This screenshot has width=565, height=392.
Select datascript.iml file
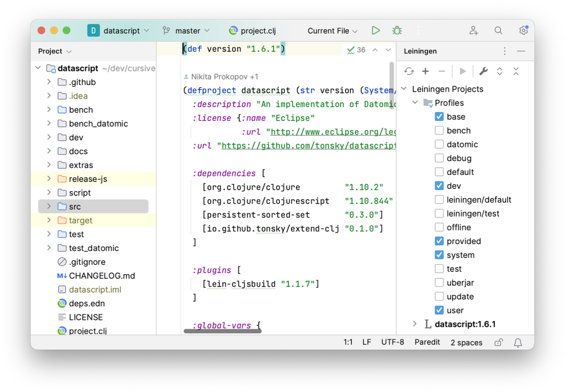[89, 289]
